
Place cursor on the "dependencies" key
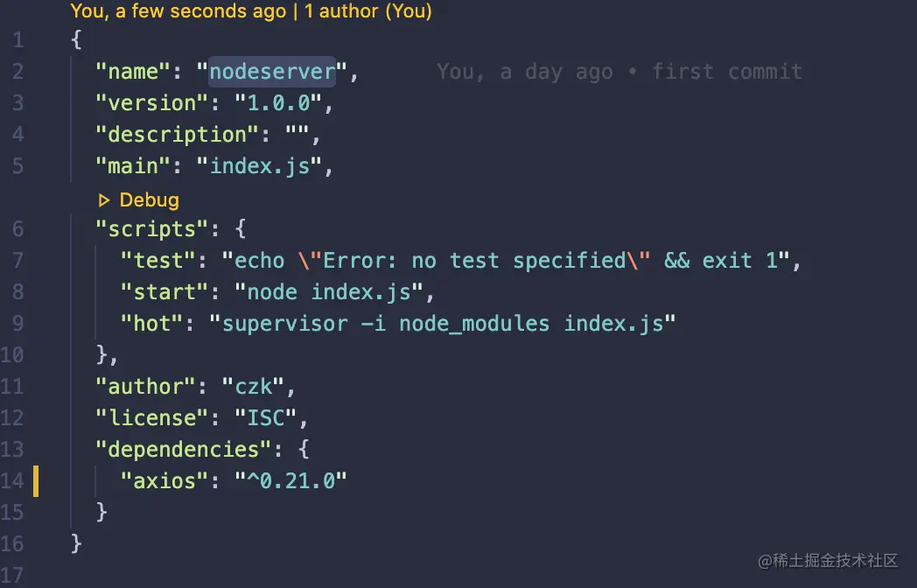[x=184, y=450]
